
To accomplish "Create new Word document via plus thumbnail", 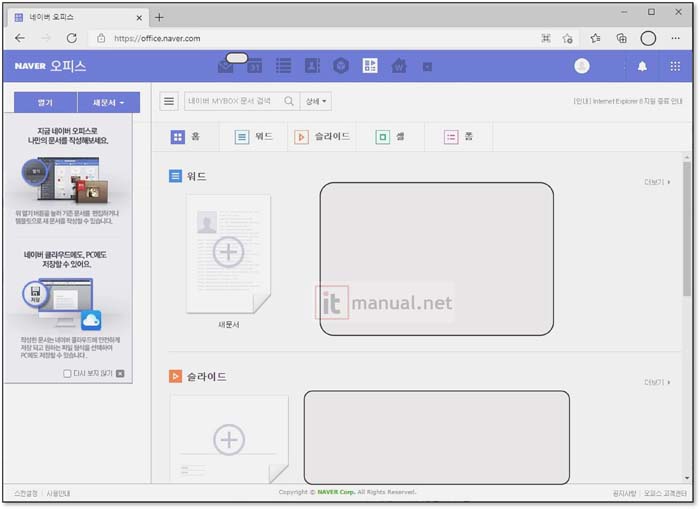I will [229, 253].
